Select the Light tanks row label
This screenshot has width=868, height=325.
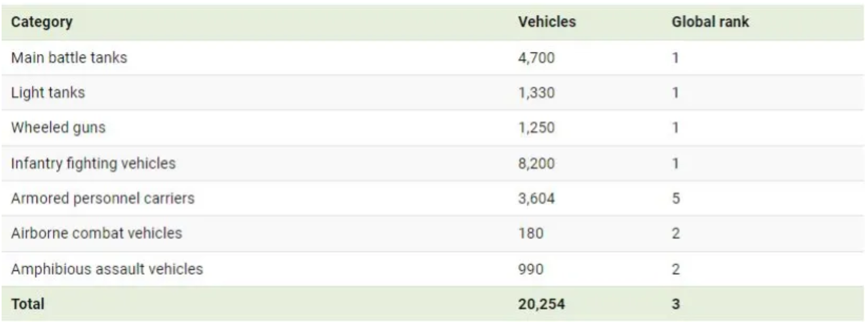[x=48, y=93]
